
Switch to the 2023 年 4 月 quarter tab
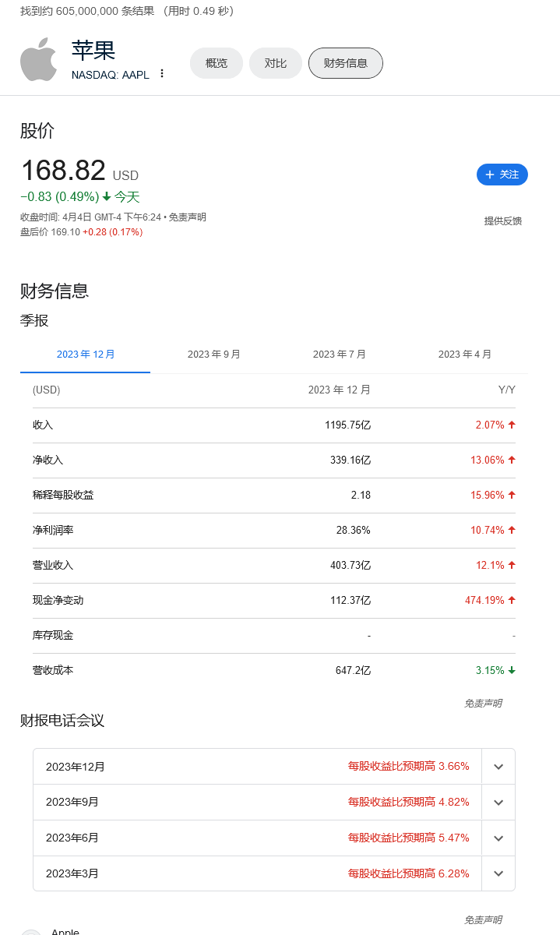tap(465, 355)
